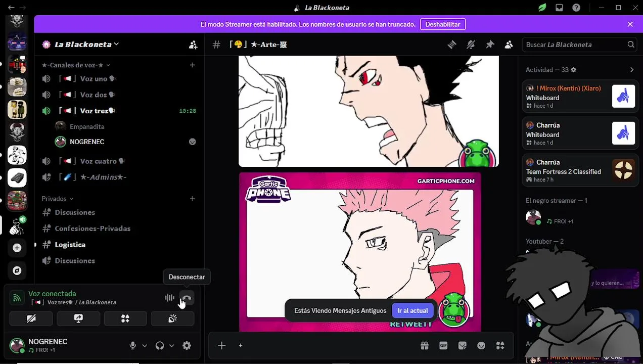Image resolution: width=643 pixels, height=364 pixels.
Task: Open the sticker picker
Action: tap(462, 346)
